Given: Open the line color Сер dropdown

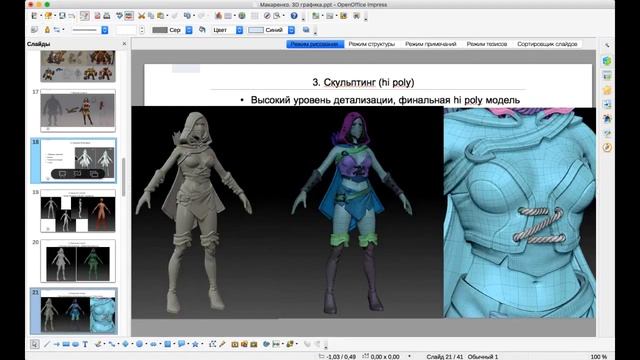Looking at the screenshot, I should [189, 30].
